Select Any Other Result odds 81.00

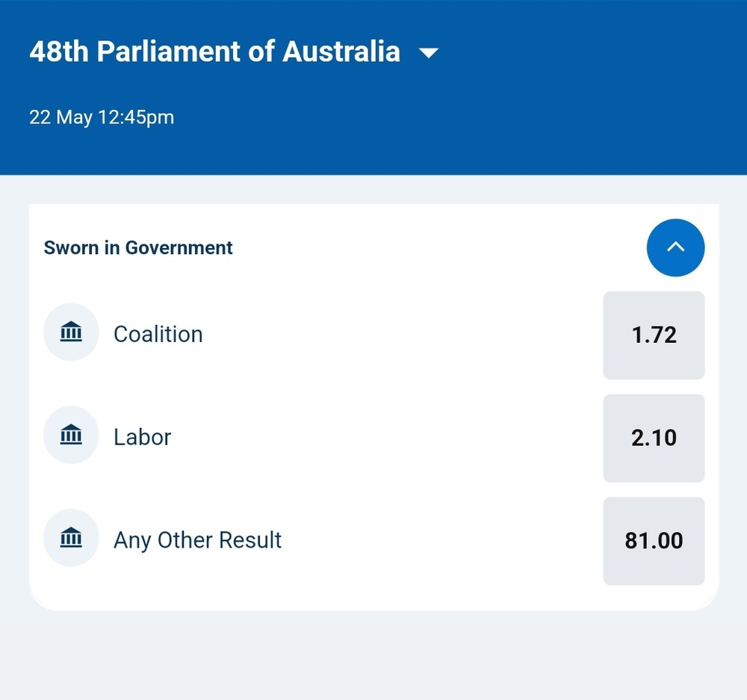coord(654,541)
